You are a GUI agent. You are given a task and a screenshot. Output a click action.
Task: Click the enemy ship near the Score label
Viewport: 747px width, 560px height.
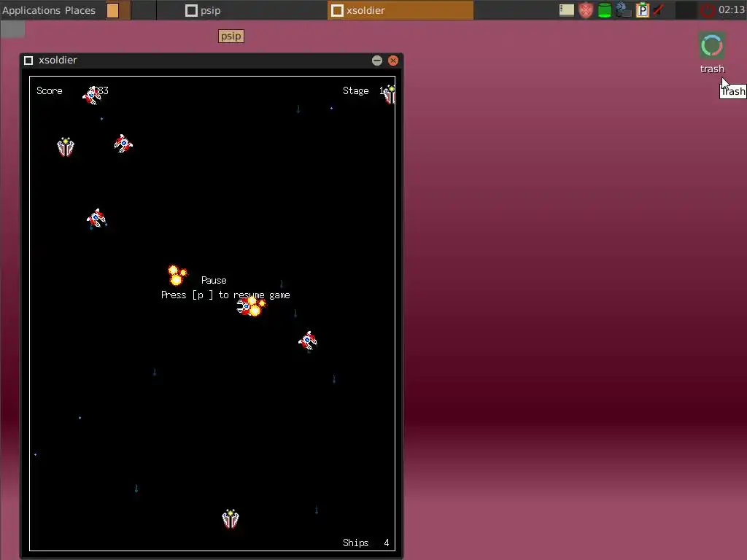[92, 96]
